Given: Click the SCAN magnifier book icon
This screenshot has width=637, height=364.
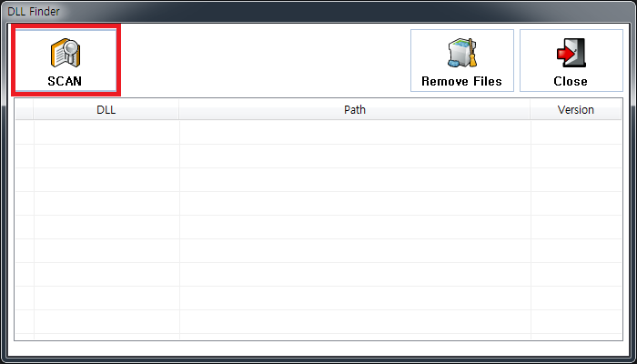Looking at the screenshot, I should coord(65,54).
